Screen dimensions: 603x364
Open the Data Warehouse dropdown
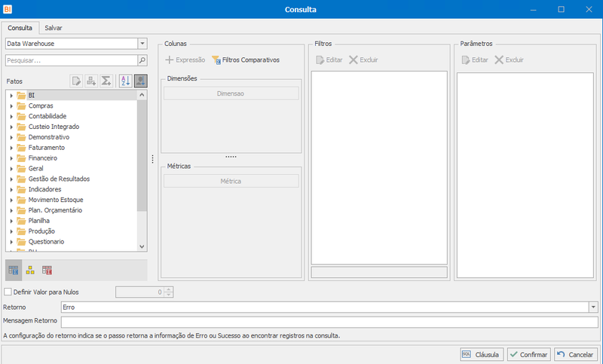[142, 44]
